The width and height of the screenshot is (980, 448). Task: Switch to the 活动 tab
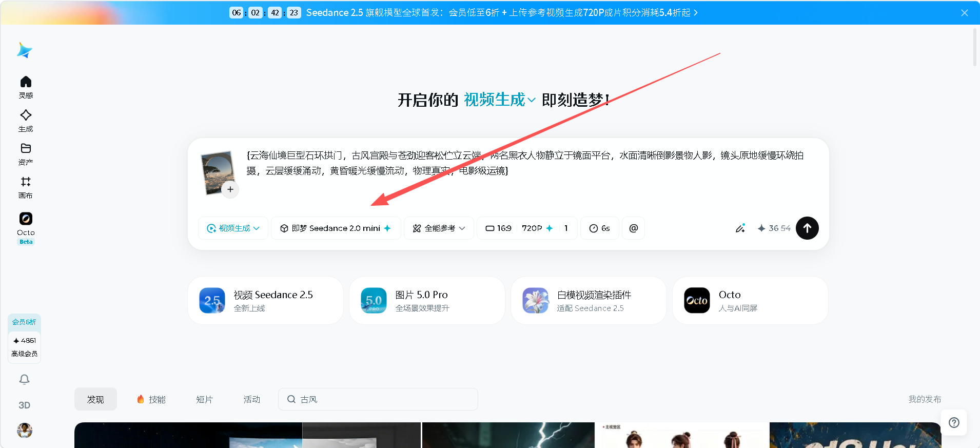251,399
